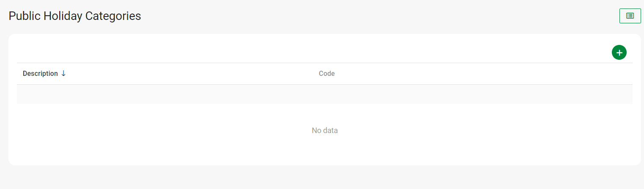The height and width of the screenshot is (189, 644).
Task: Select the top-right table list icon
Action: pos(630,16)
